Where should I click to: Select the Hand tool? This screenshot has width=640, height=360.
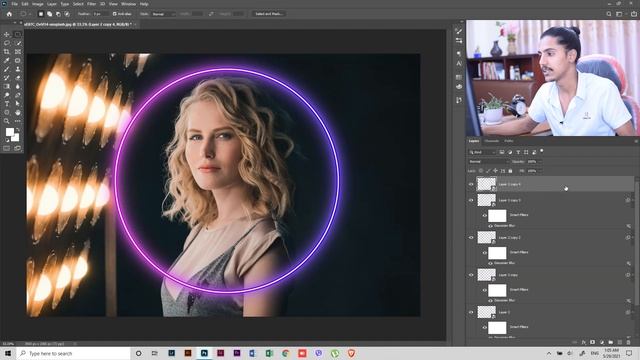(x=18, y=112)
